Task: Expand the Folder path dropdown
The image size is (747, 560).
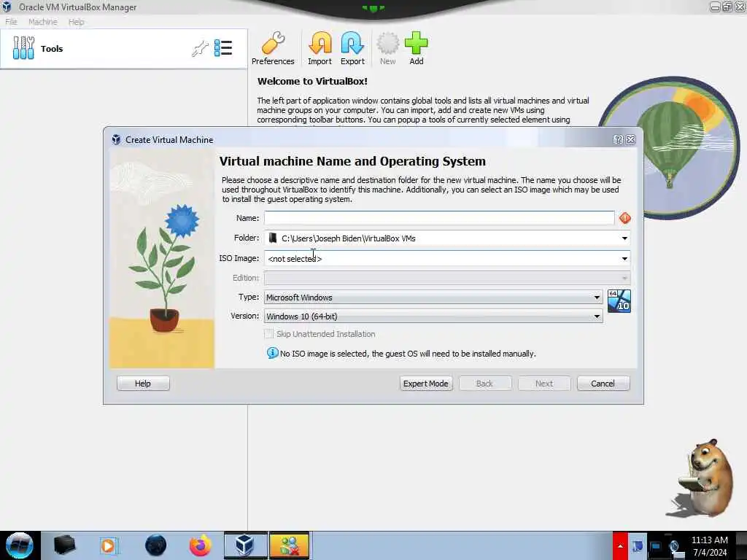Action: point(624,238)
